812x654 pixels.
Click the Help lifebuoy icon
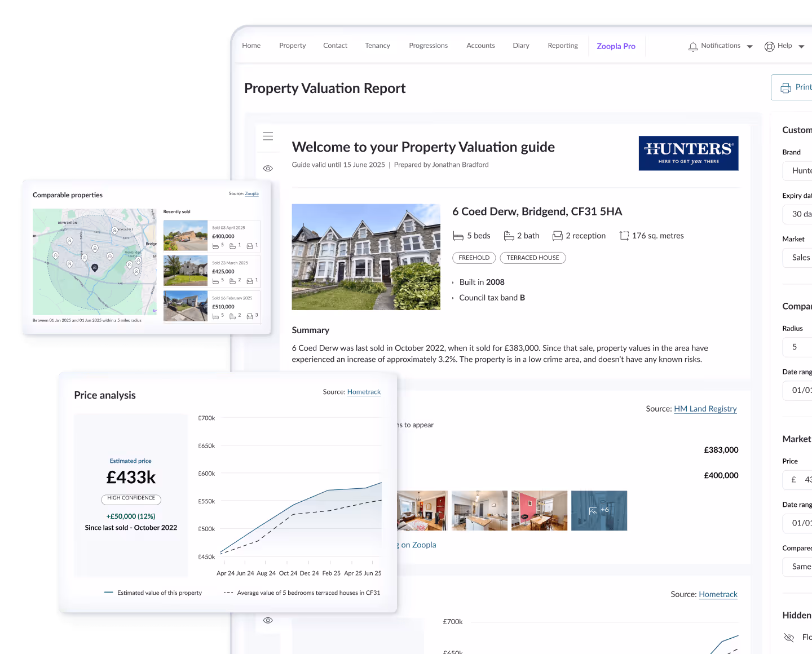pyautogui.click(x=769, y=47)
